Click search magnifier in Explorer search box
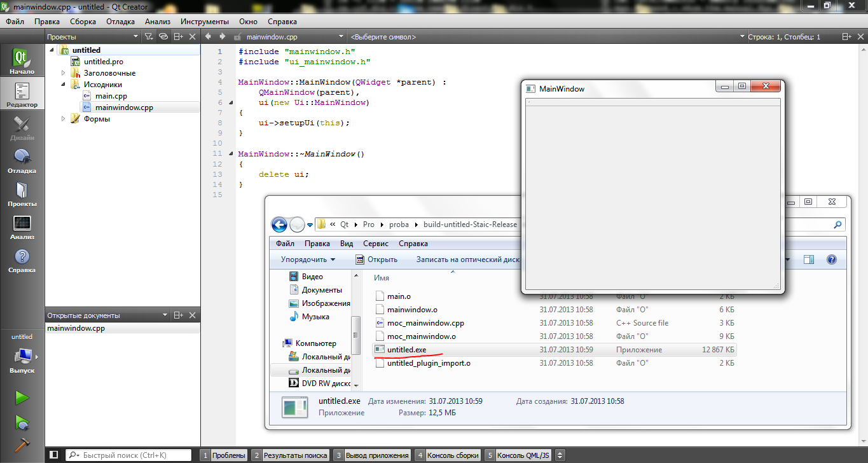This screenshot has width=868, height=463. point(838,225)
